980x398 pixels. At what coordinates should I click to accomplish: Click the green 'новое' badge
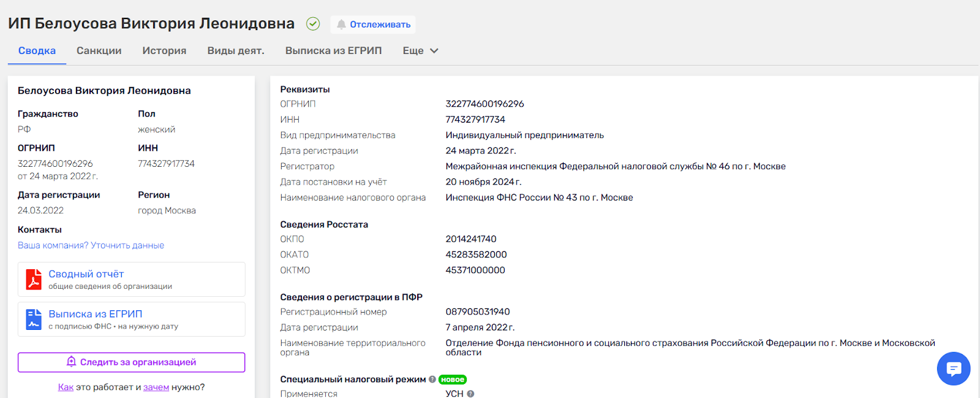pos(453,380)
